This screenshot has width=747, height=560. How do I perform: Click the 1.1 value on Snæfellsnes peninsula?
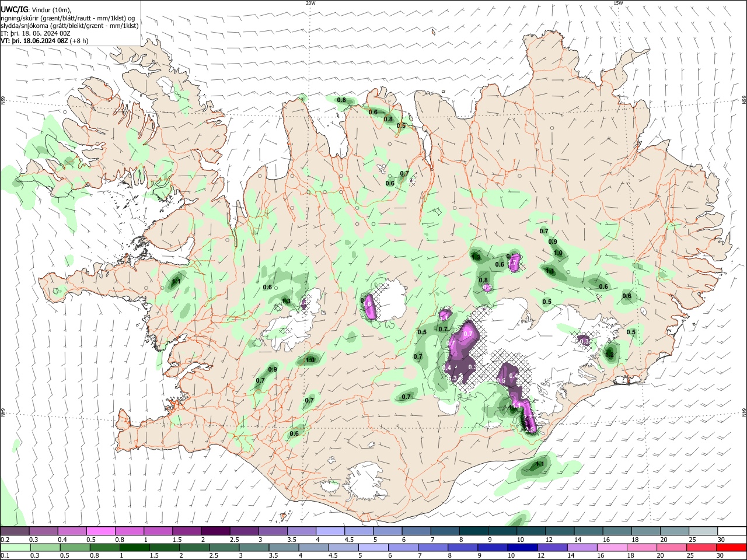[177, 282]
